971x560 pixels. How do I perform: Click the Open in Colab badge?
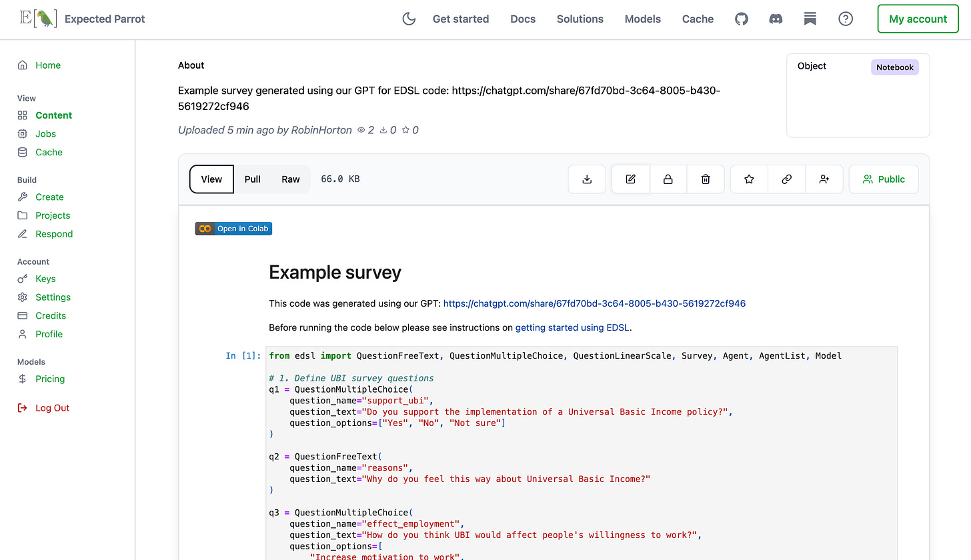pos(233,229)
